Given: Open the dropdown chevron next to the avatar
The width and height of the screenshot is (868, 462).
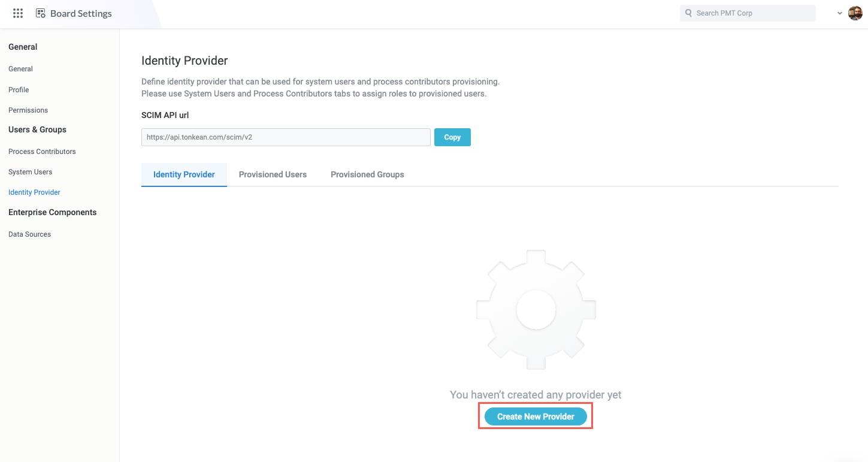Looking at the screenshot, I should coord(839,13).
